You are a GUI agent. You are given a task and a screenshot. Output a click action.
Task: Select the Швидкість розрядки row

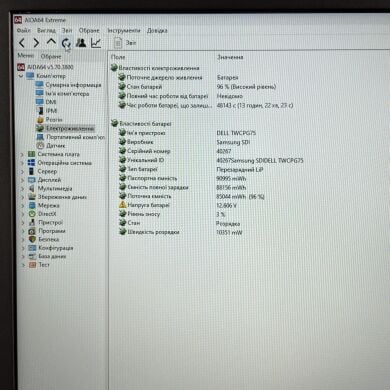pos(180,232)
